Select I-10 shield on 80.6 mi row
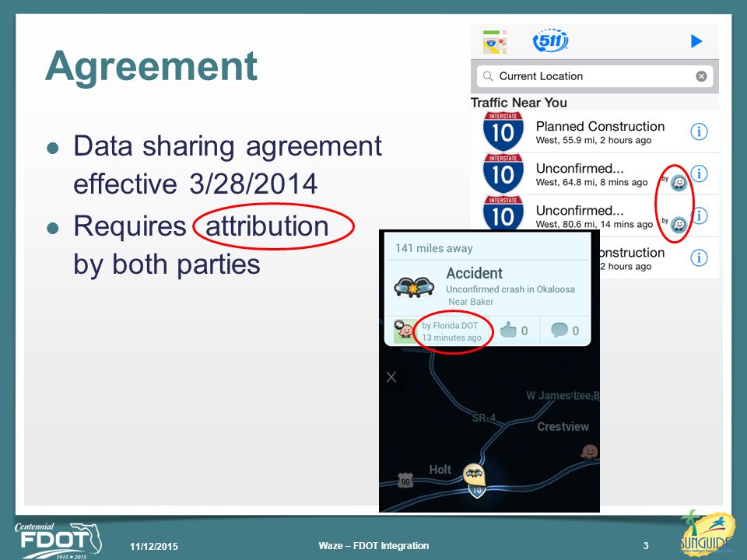The width and height of the screenshot is (747, 560). 503,213
